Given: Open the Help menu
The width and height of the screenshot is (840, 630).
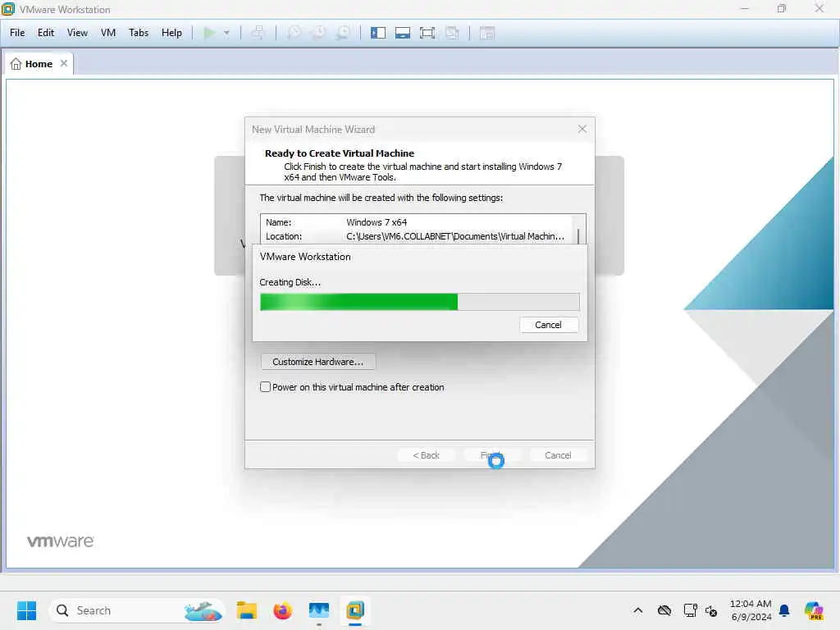Looking at the screenshot, I should [x=171, y=33].
